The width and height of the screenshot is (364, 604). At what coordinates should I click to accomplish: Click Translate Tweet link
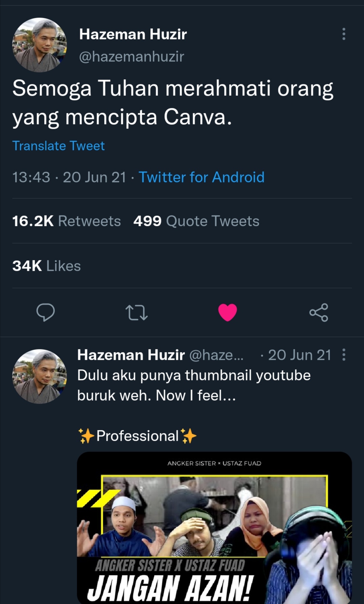pyautogui.click(x=58, y=146)
